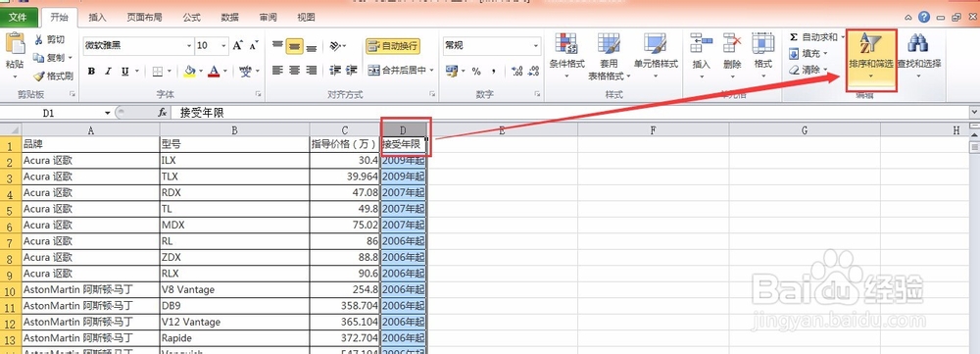Viewport: 980px width, 354px height.
Task: Click the Cut scissors icon
Action: click(x=39, y=40)
